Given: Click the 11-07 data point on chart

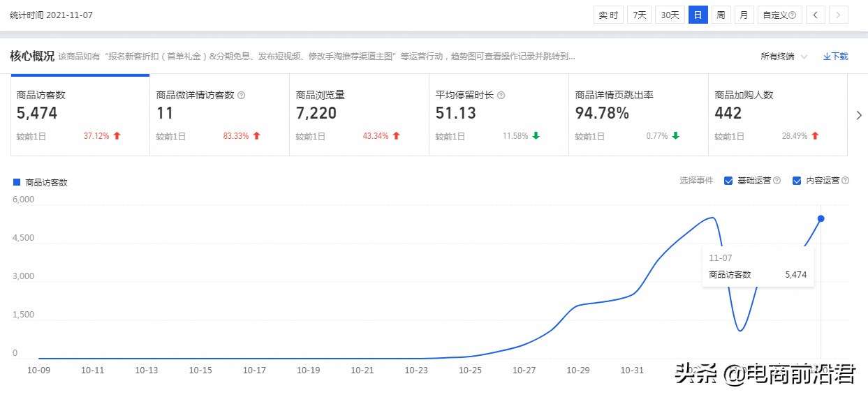Looking at the screenshot, I should [x=821, y=219].
